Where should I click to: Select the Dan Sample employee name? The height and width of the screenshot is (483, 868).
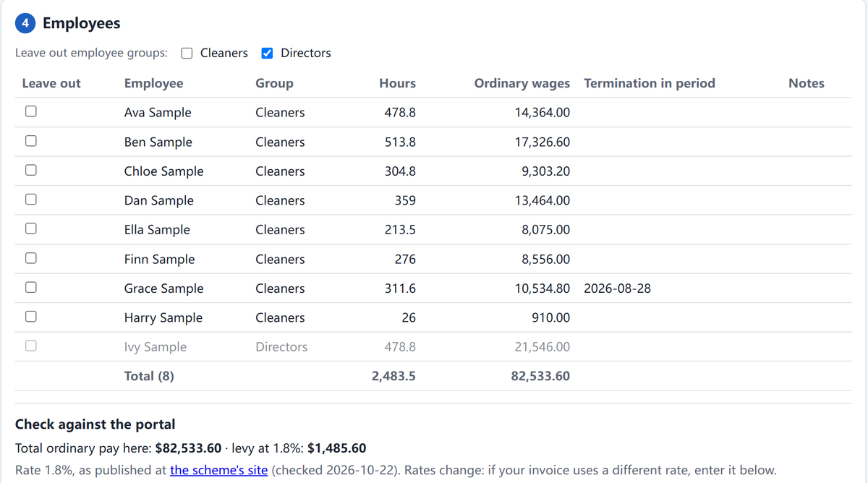pyautogui.click(x=159, y=200)
